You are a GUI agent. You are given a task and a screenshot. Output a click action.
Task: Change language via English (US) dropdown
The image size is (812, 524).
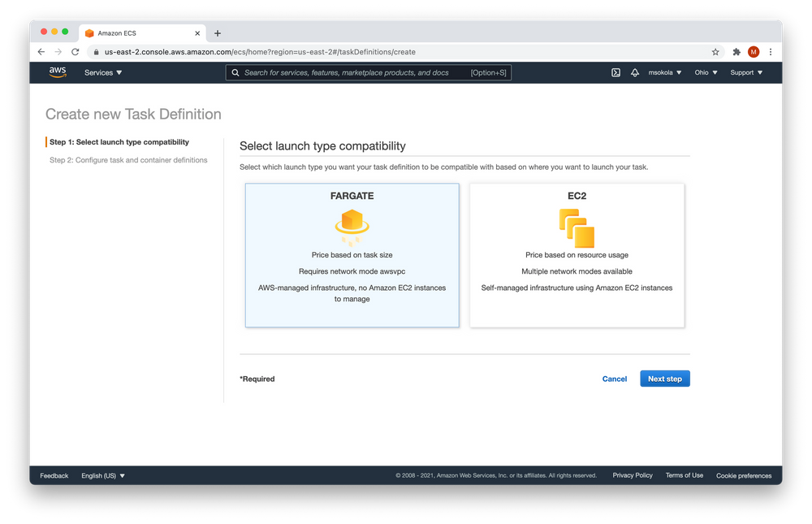[103, 475]
